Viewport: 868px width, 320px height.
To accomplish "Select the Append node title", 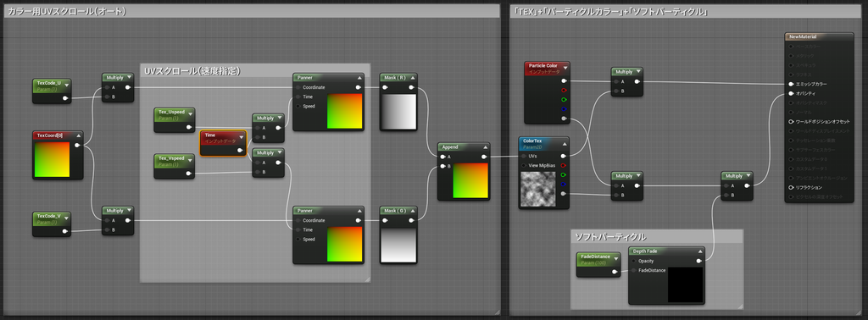I will click(x=449, y=147).
